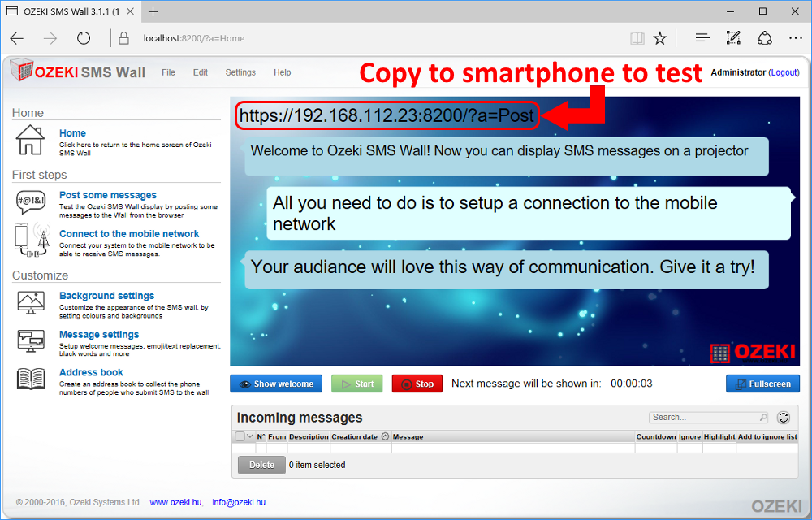Image resolution: width=812 pixels, height=520 pixels.
Task: Click the Home house icon in sidebar
Action: click(x=30, y=140)
